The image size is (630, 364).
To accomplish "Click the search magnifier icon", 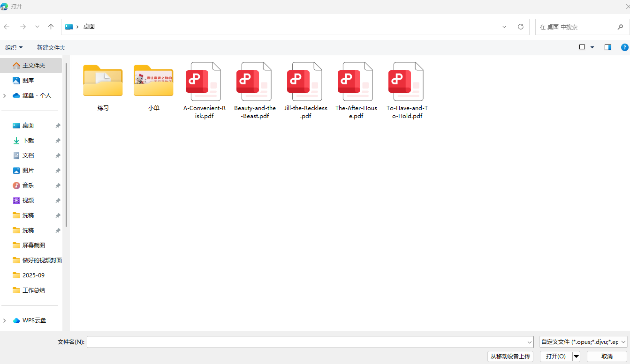I will [620, 27].
